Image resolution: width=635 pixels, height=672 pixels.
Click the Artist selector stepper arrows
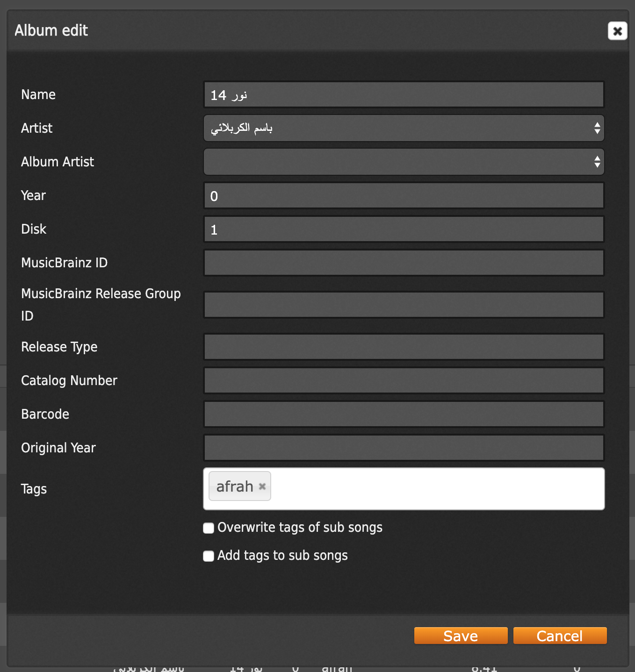pos(597,128)
